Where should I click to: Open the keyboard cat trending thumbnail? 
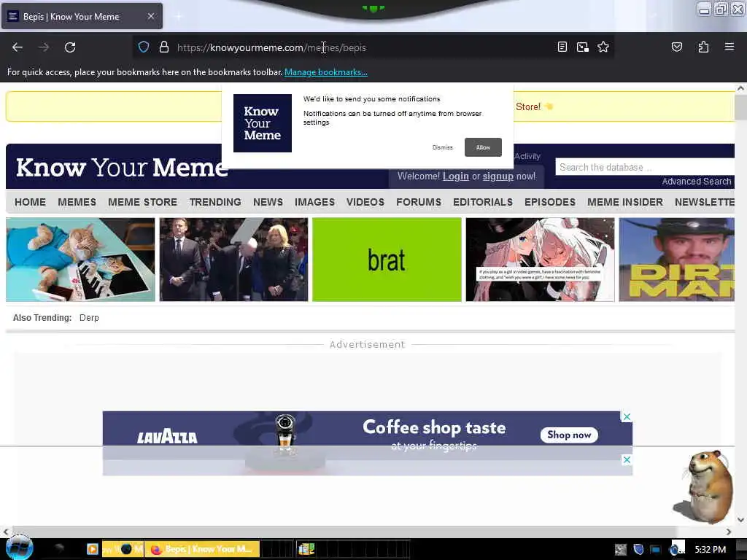point(80,260)
